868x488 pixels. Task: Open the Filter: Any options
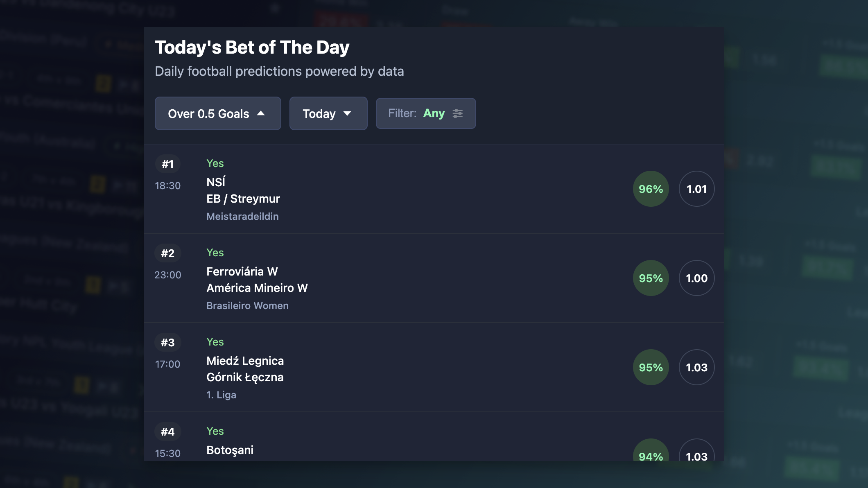pos(425,113)
